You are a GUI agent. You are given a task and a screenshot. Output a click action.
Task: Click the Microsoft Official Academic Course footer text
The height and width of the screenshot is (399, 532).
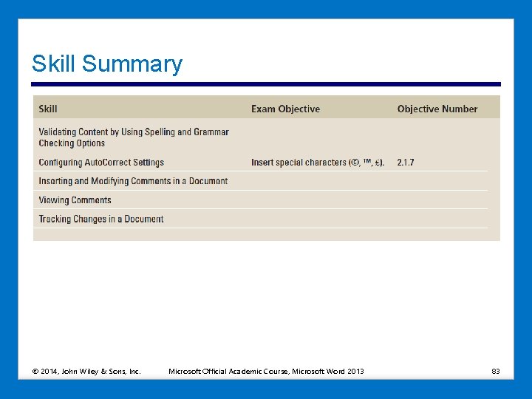point(266,371)
